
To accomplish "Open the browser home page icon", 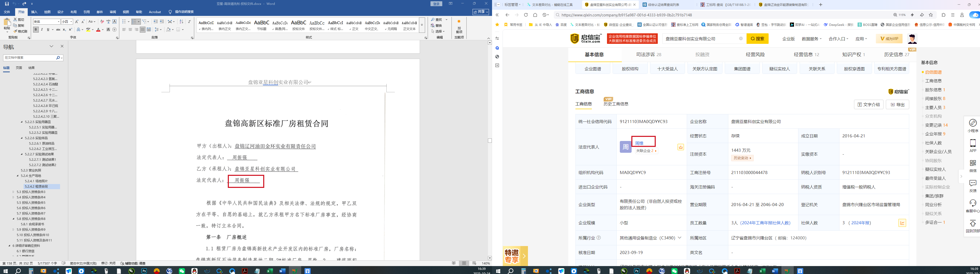I will [535, 15].
